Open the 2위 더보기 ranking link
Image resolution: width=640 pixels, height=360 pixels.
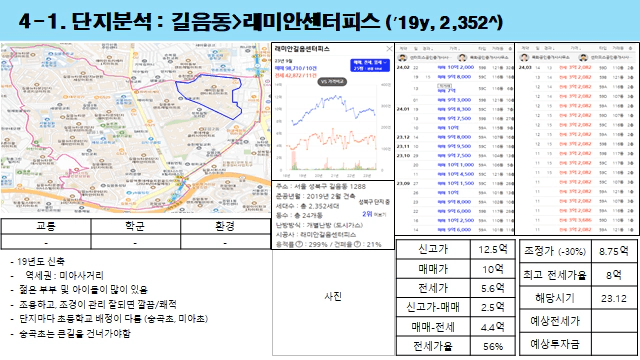pyautogui.click(x=373, y=214)
